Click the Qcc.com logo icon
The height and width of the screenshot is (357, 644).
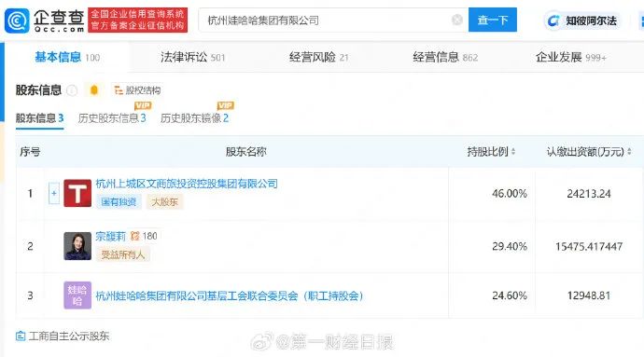[x=17, y=21]
